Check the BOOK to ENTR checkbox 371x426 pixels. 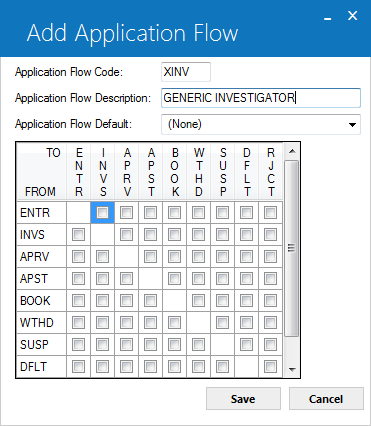78,301
